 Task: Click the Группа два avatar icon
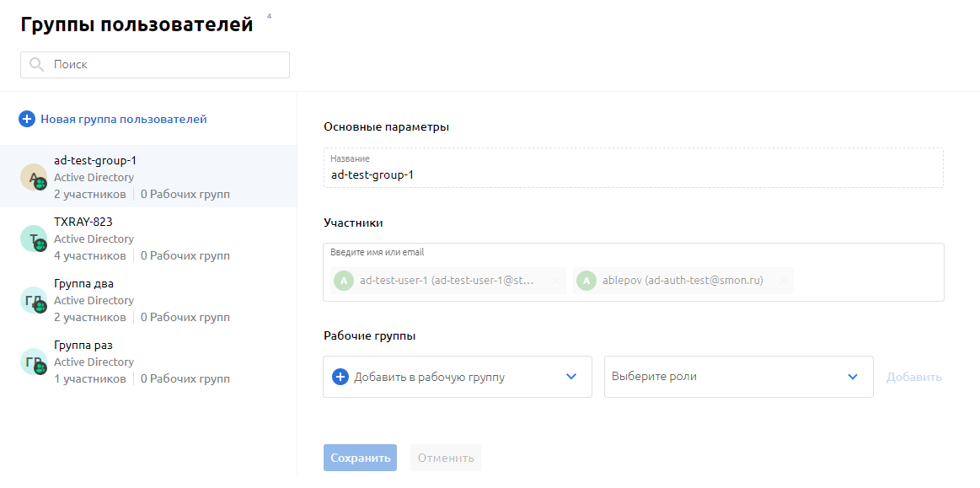coord(34,300)
